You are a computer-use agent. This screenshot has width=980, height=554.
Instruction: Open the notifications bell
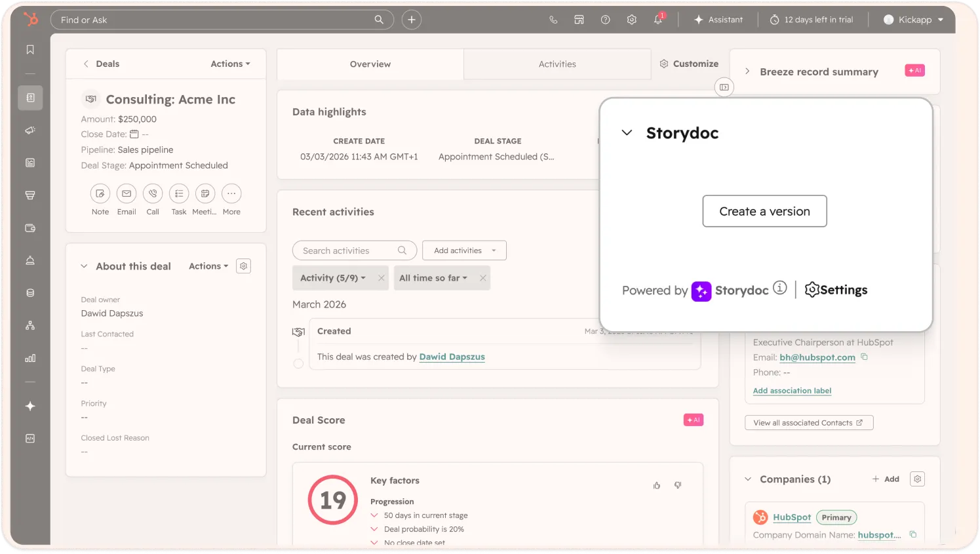658,20
